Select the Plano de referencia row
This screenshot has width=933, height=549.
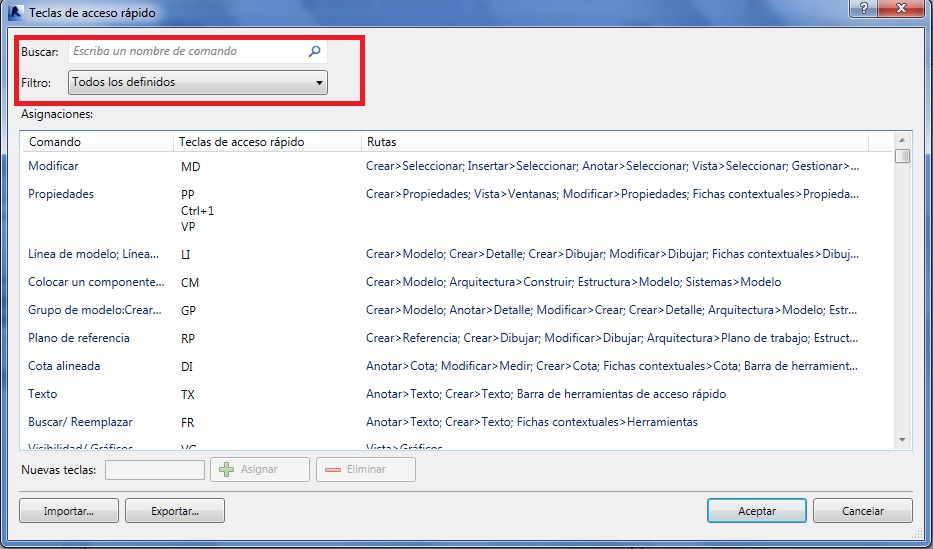(x=79, y=338)
